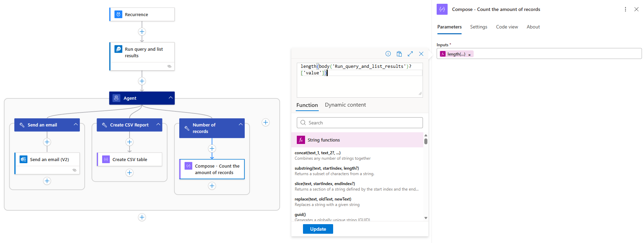Add step below Recurrence trigger

(x=142, y=32)
